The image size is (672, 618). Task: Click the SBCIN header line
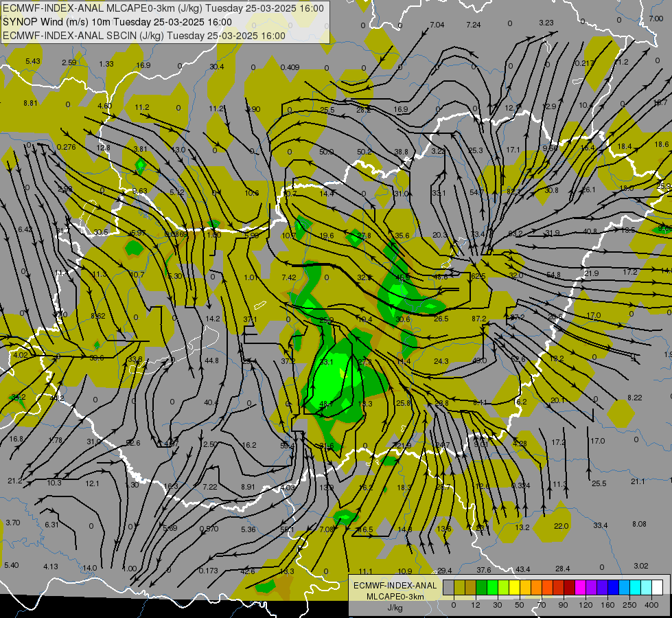tap(144, 36)
